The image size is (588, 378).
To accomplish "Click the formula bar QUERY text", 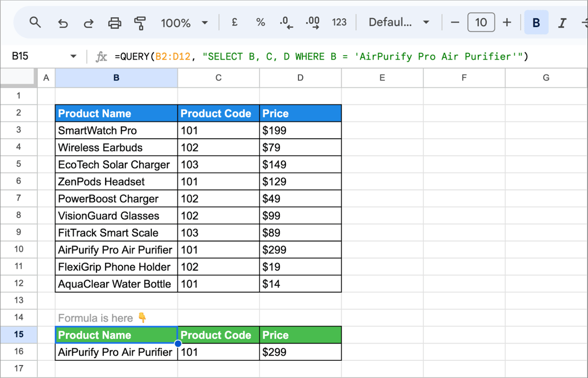I will [x=321, y=57].
